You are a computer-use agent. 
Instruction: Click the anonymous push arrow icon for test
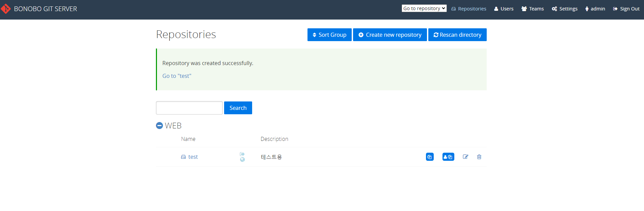coord(242,154)
